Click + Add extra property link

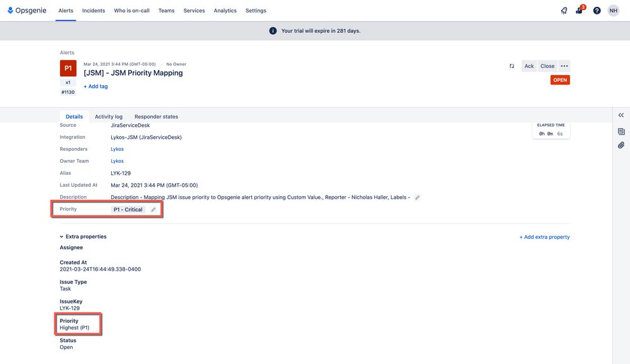(544, 237)
